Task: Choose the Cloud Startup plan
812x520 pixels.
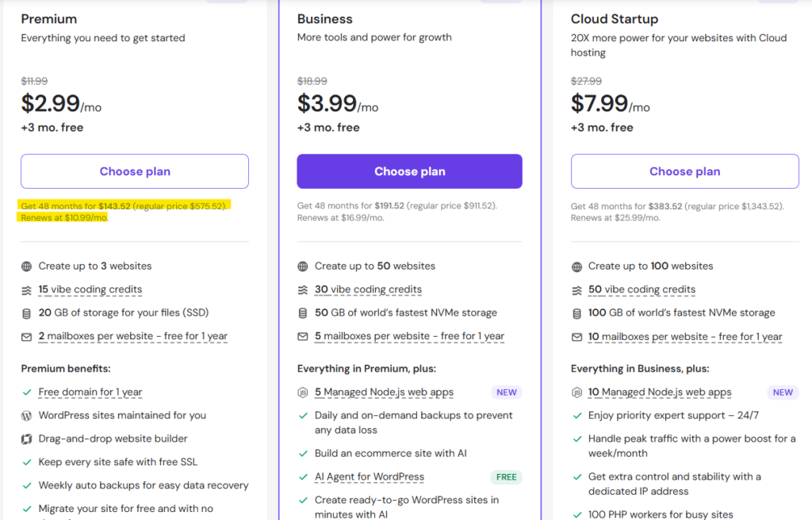Action: (684, 170)
